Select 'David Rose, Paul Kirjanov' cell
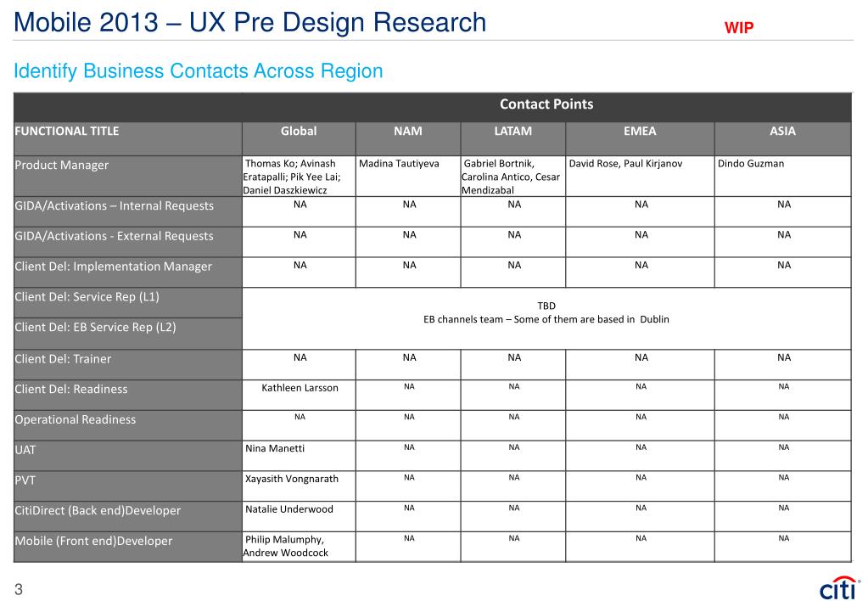This screenshot has width=868, height=601. click(x=640, y=177)
